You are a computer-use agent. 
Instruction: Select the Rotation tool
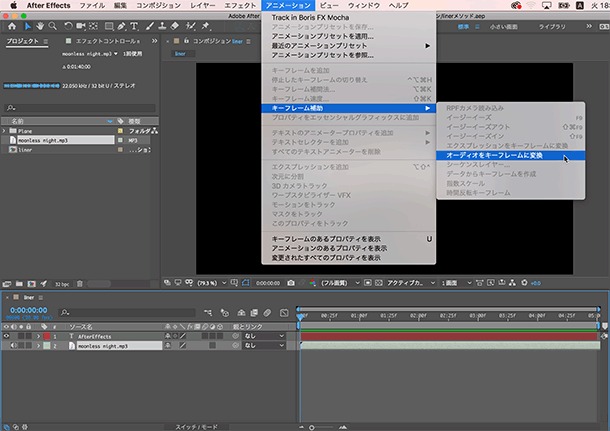68,26
